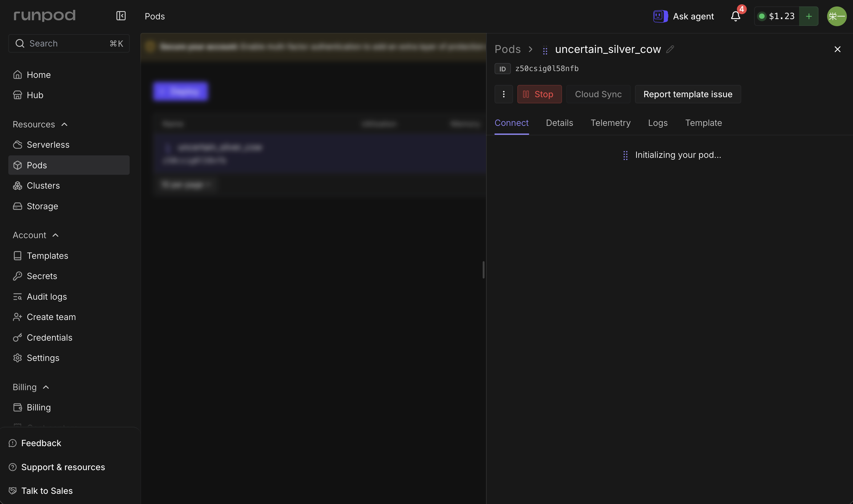Image resolution: width=853 pixels, height=504 pixels.
Task: Open Serverless resources
Action: [x=69, y=145]
